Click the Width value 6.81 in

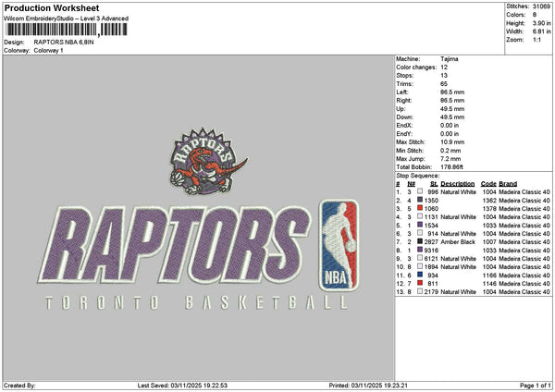tap(541, 31)
